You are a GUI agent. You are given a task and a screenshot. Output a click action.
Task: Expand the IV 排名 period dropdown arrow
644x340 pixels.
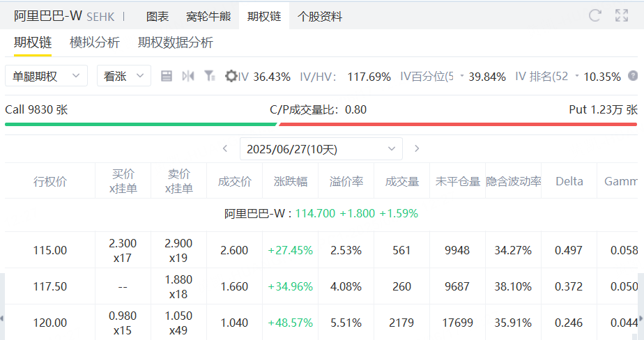pyautogui.click(x=576, y=76)
